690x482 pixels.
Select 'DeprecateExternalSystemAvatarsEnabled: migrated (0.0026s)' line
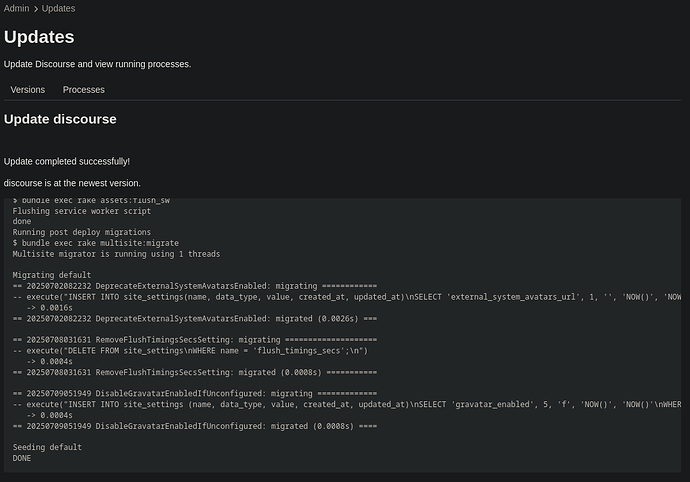195,318
